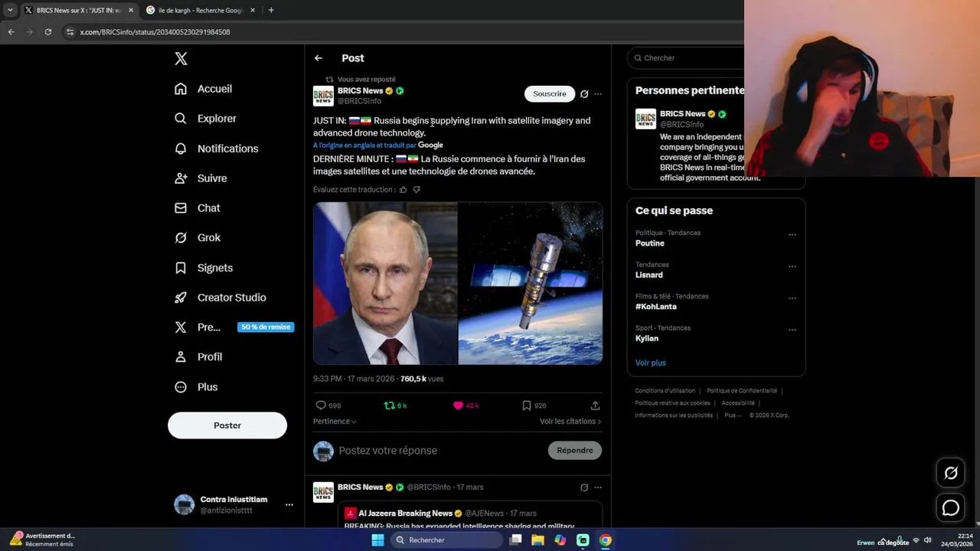Image resolution: width=980 pixels, height=551 pixels.
Task: Open options for the Lisnard trend
Action: click(x=792, y=266)
